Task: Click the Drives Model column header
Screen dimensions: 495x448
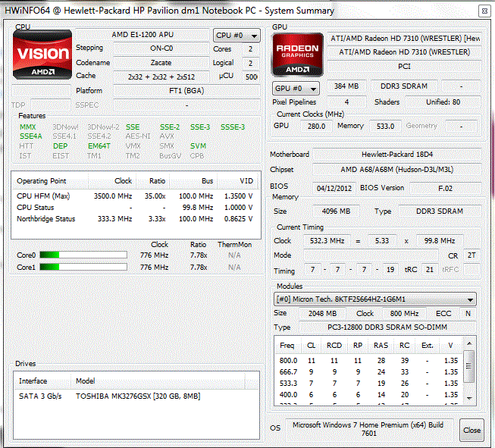Action: (158, 381)
